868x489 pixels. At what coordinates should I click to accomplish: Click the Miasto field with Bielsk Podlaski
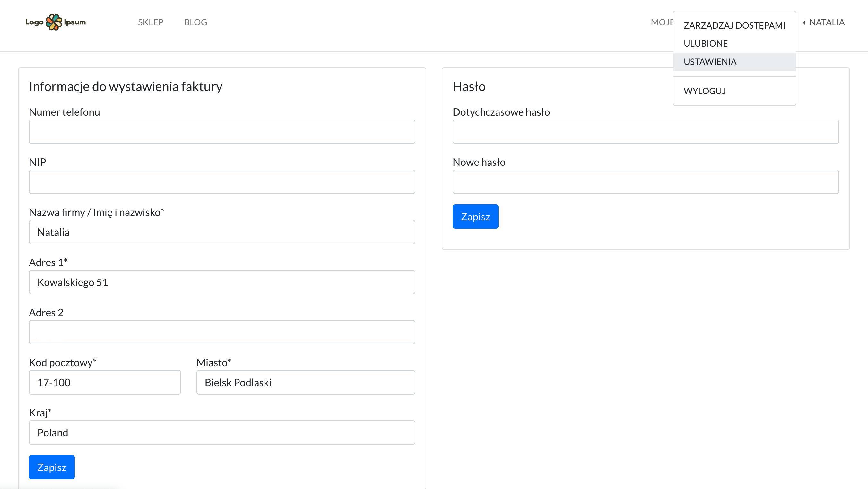click(306, 382)
